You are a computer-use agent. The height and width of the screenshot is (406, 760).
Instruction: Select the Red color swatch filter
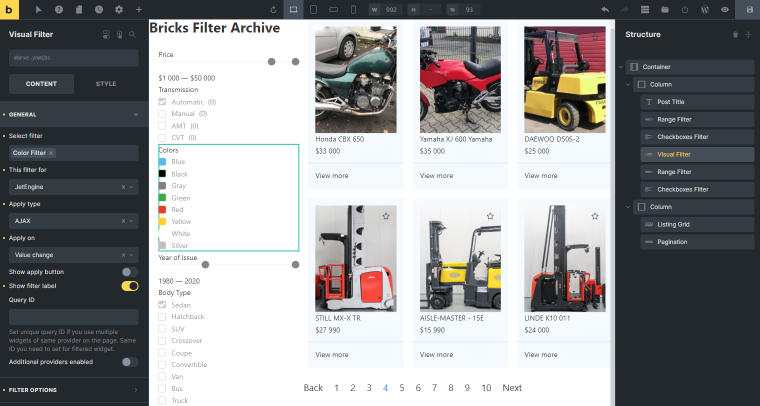162,210
